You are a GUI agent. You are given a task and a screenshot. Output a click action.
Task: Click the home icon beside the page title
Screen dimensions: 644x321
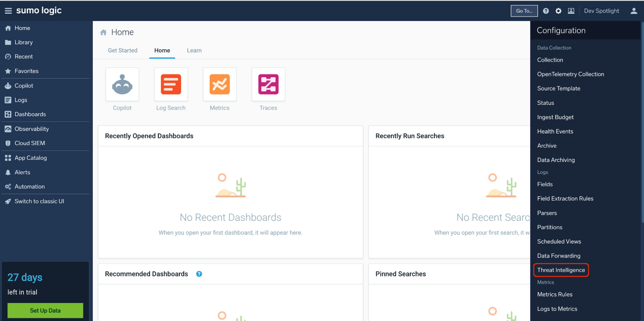click(x=103, y=32)
